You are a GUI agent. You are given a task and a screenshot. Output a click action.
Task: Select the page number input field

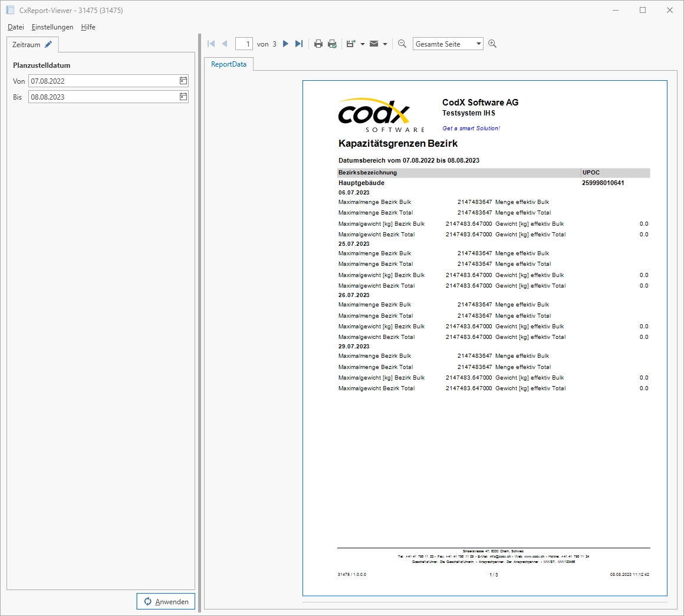pos(244,43)
